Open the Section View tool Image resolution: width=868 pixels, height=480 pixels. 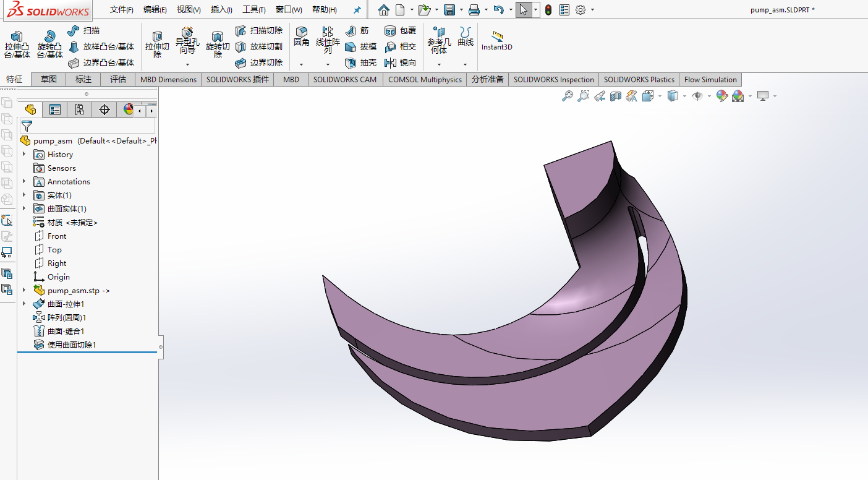(614, 96)
